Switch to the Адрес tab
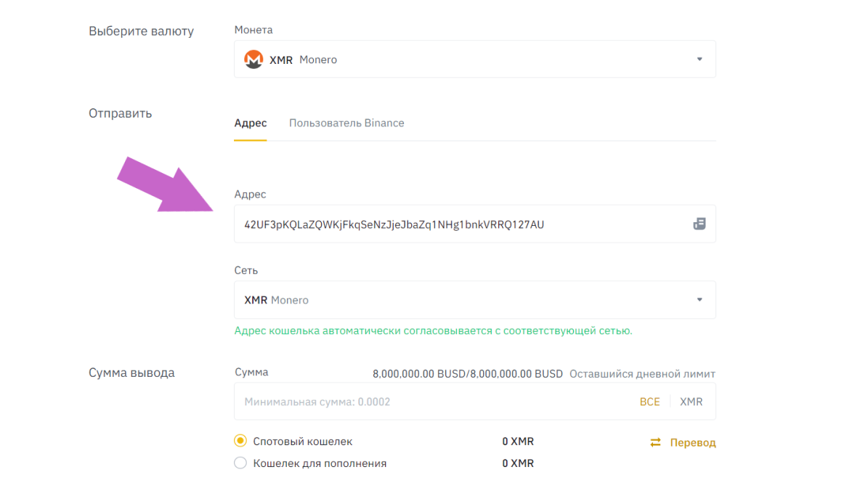 click(x=250, y=123)
